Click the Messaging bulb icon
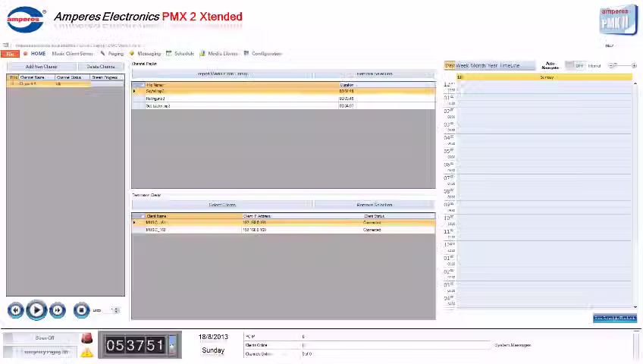 point(132,53)
